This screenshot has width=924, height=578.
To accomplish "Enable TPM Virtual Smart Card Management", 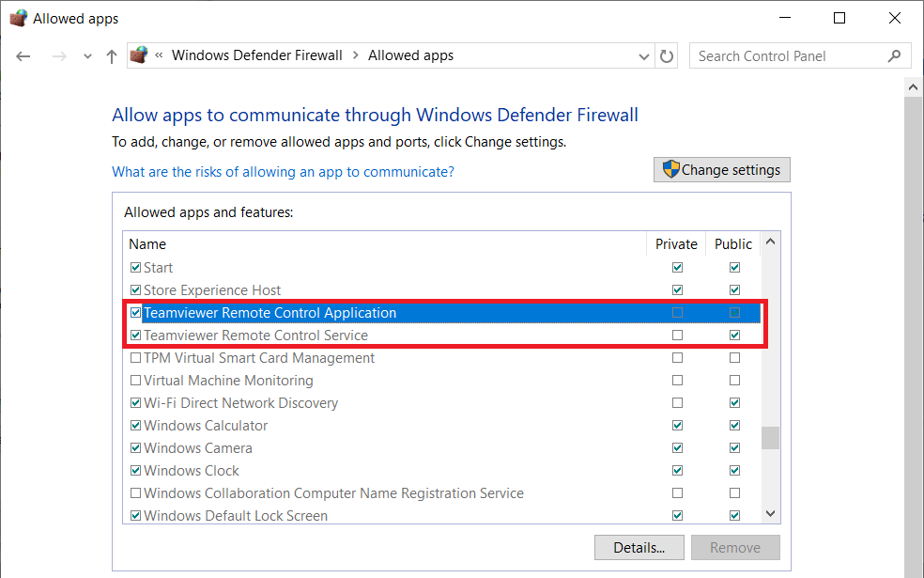I will [x=135, y=357].
